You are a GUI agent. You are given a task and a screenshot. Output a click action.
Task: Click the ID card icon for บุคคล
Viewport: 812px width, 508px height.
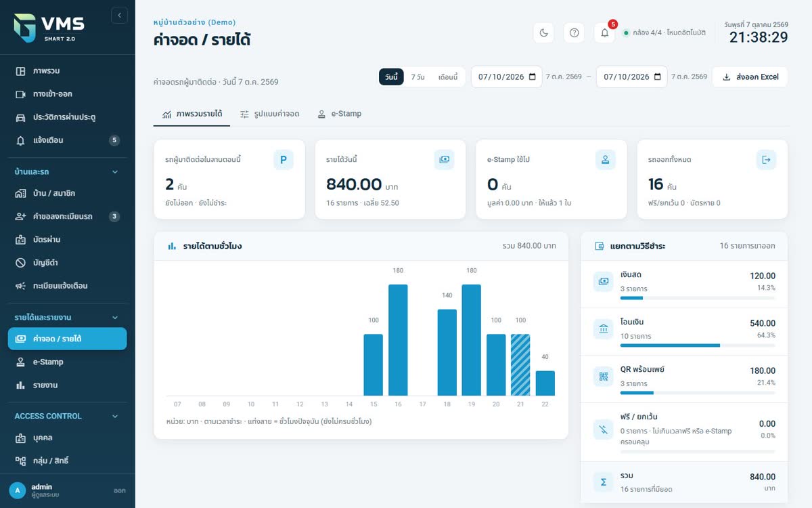[20, 438]
